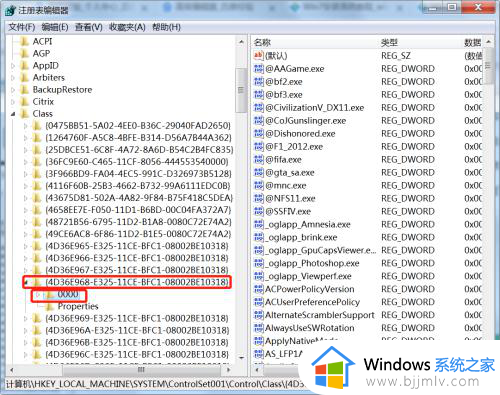Image resolution: width=500 pixels, height=395 pixels.
Task: Click the tree pane scroll-up arrow
Action: pos(241,42)
